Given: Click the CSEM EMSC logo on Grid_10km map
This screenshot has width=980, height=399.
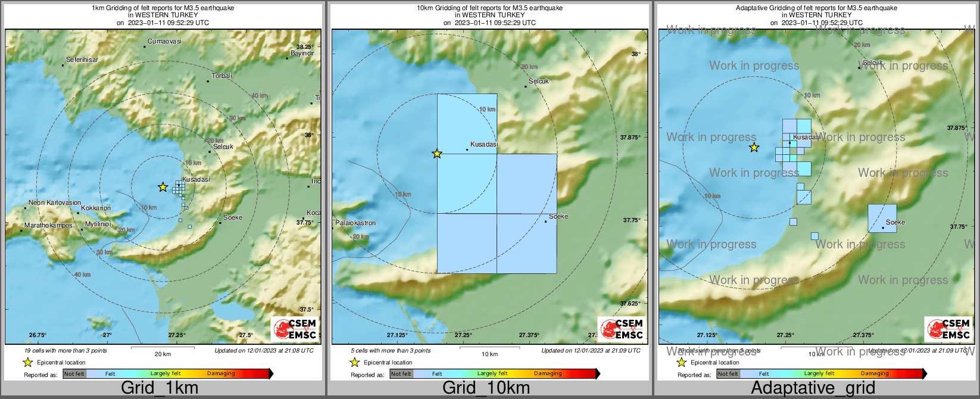Looking at the screenshot, I should pyautogui.click(x=622, y=329).
